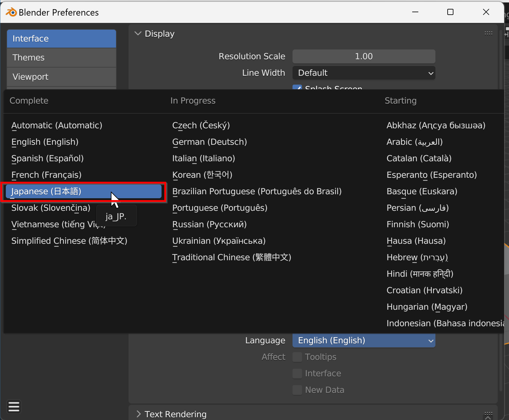Choose Hungarian (Magyar) language
This screenshot has width=509, height=420.
tap(427, 307)
